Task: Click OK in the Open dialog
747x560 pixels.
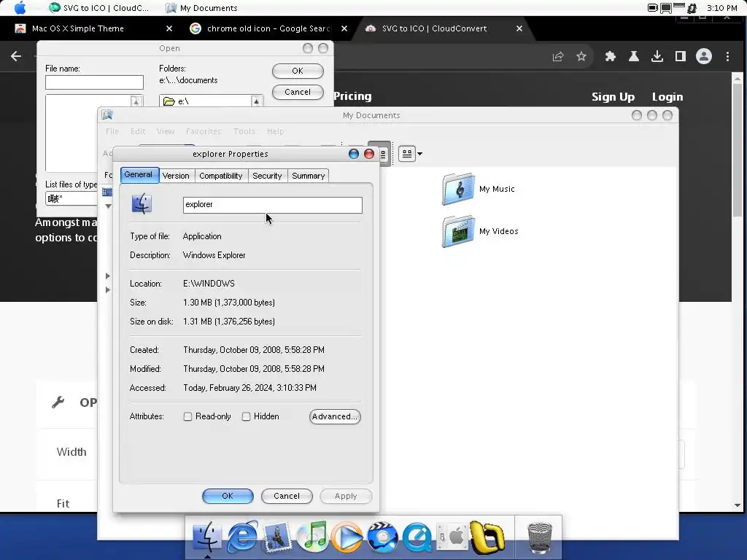Action: [298, 71]
